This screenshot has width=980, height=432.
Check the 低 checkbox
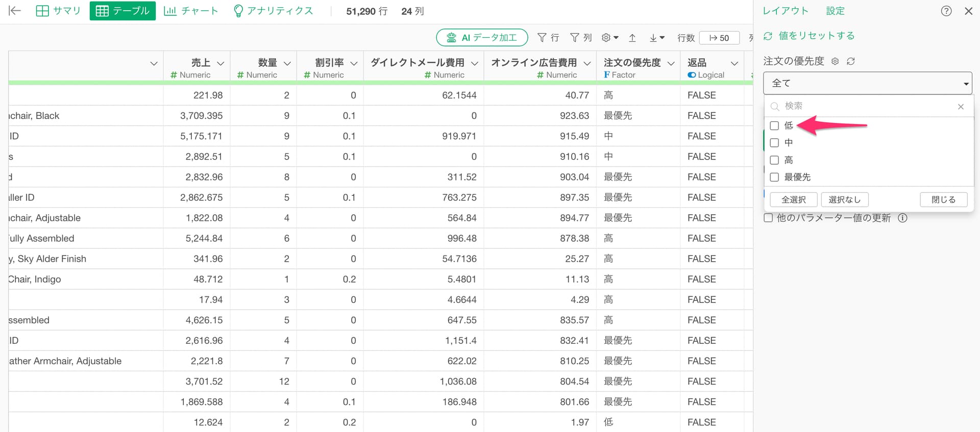point(774,125)
